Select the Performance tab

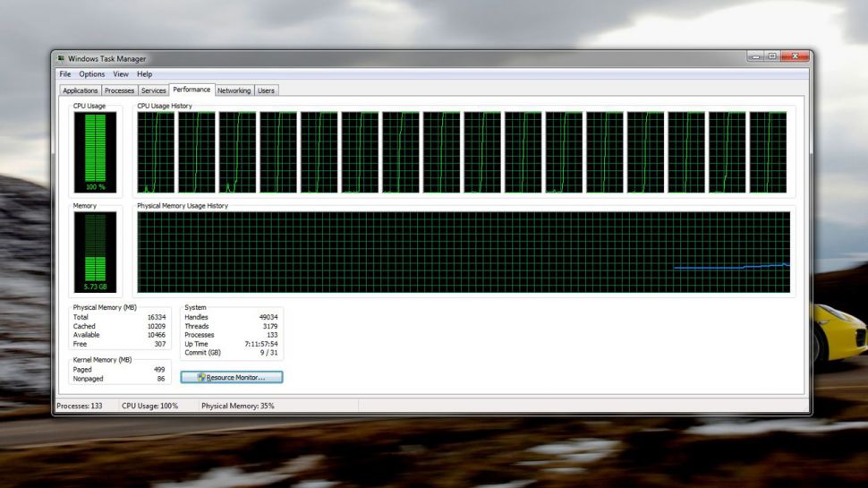191,90
